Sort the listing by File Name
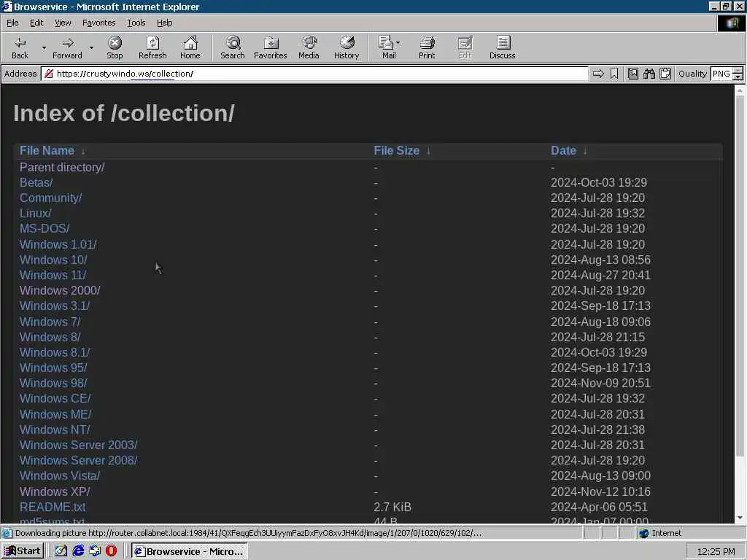This screenshot has width=747, height=560. point(47,150)
